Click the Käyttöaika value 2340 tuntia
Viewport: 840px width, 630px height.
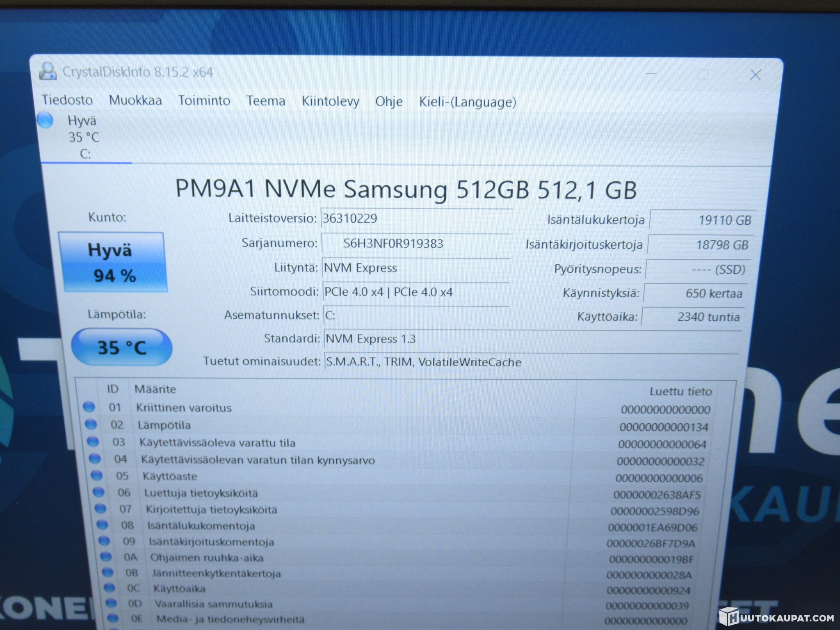(x=692, y=317)
